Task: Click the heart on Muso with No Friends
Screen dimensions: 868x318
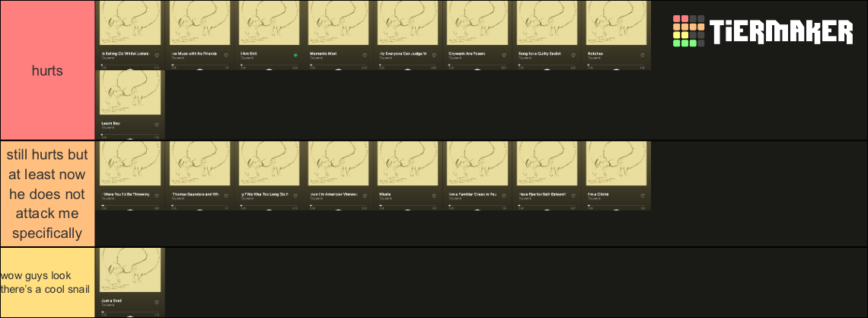Action: click(226, 56)
